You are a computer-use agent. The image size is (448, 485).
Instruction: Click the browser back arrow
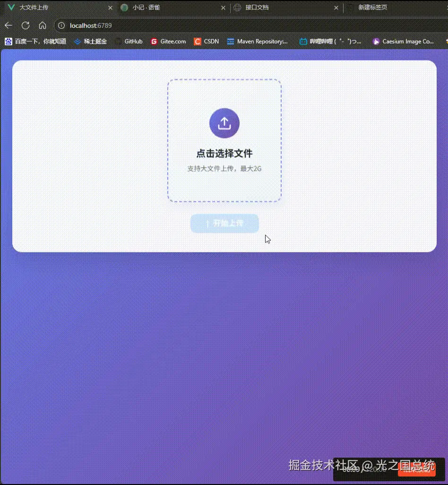[x=9, y=26]
